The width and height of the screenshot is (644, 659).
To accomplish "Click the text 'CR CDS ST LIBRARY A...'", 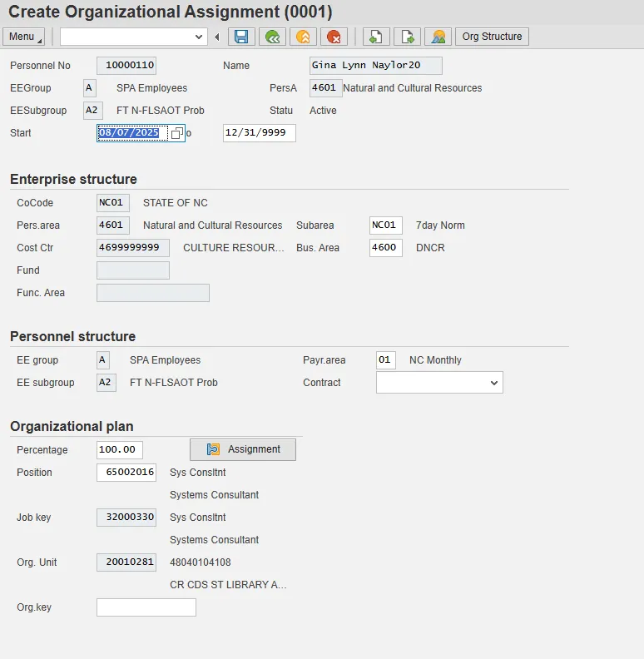I will click(x=228, y=585).
